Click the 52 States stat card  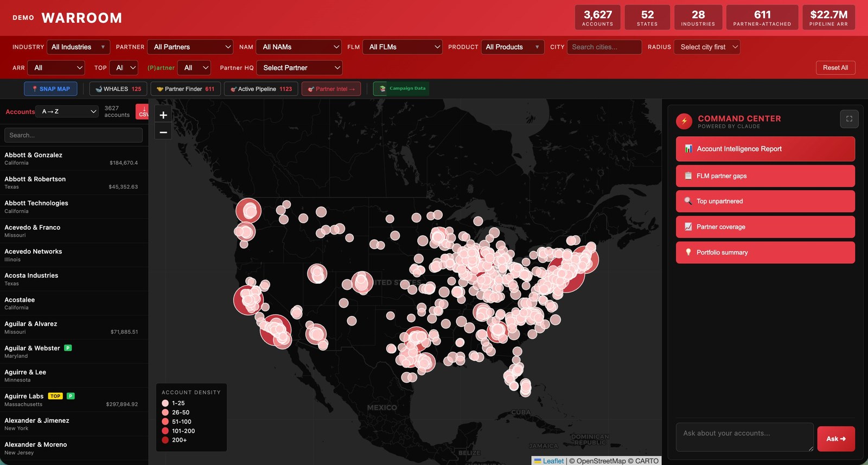[x=647, y=17]
